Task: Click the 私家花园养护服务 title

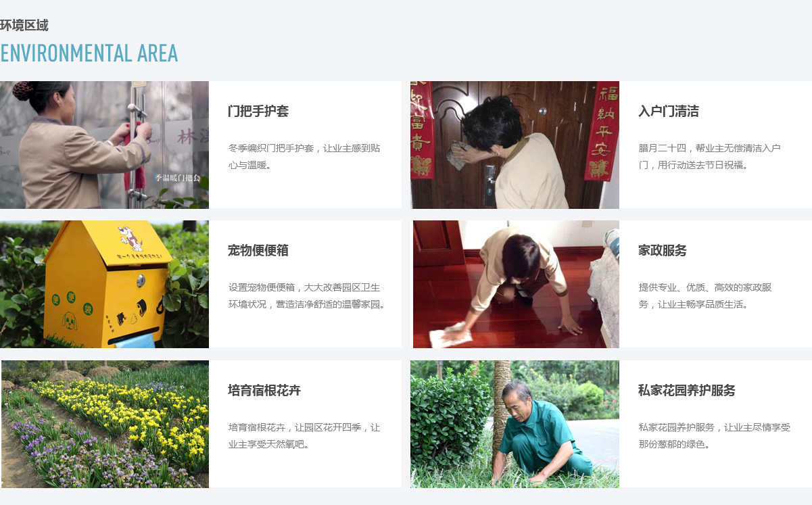Action: (x=687, y=391)
